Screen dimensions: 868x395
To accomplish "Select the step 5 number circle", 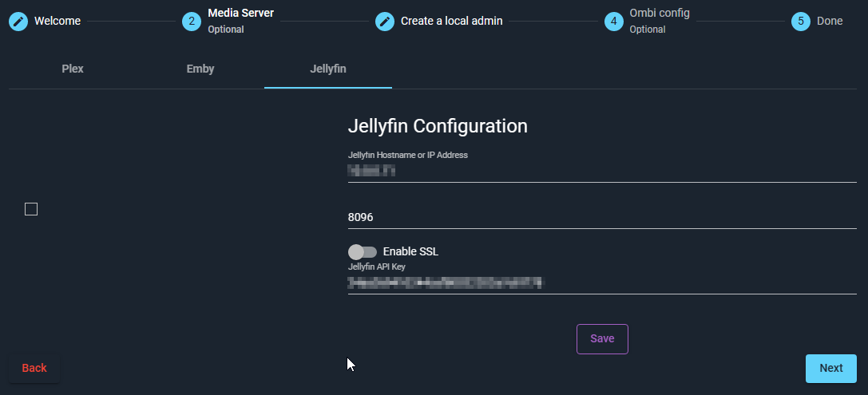I will (x=801, y=21).
